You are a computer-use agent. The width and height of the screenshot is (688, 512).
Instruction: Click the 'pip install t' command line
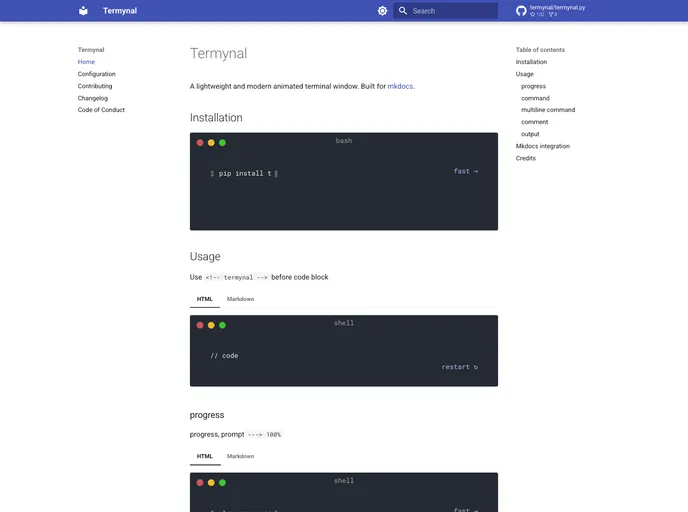pyautogui.click(x=244, y=174)
